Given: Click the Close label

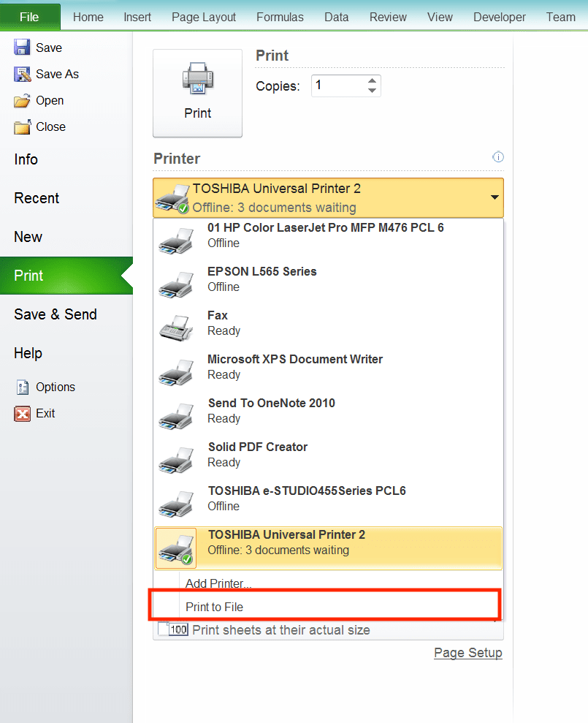Looking at the screenshot, I should pyautogui.click(x=50, y=126).
